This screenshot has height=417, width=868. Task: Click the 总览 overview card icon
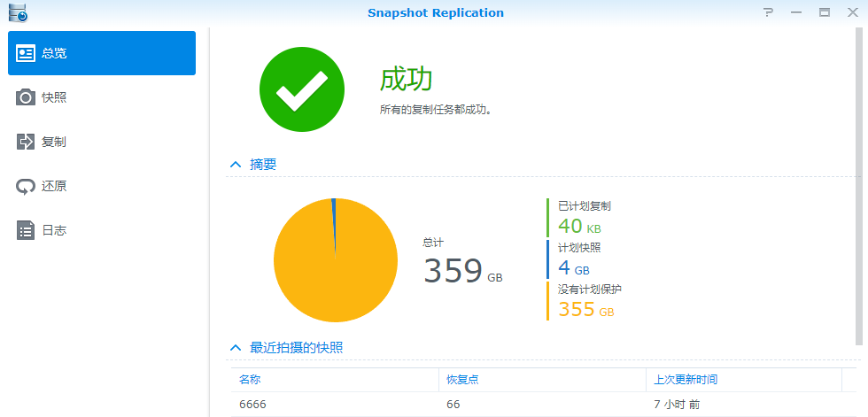[x=26, y=53]
